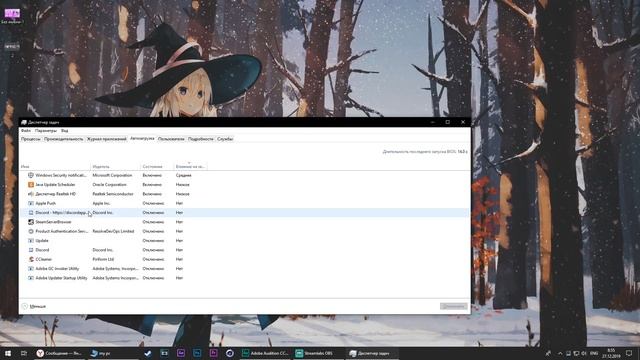Click the Product Authentication Service icon
The image size is (640, 360).
[x=31, y=231]
